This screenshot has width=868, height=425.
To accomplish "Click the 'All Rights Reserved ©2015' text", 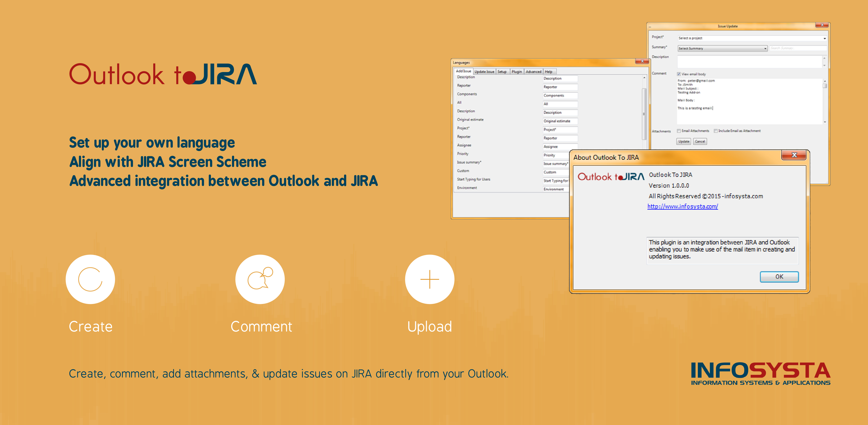I will [x=684, y=196].
